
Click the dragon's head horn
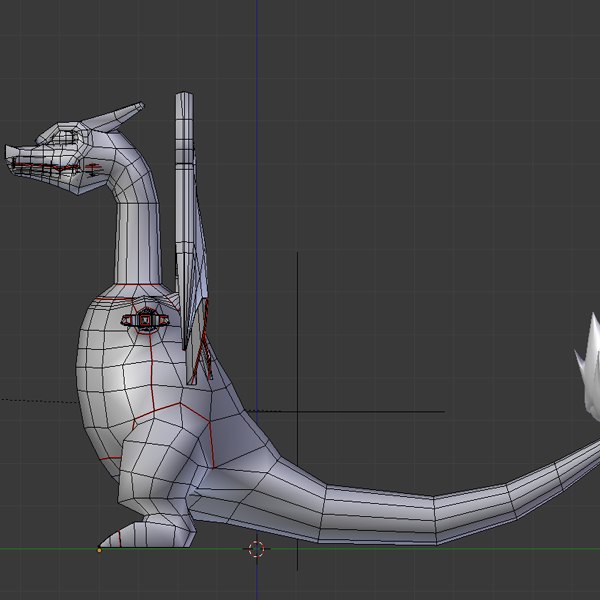113,116
